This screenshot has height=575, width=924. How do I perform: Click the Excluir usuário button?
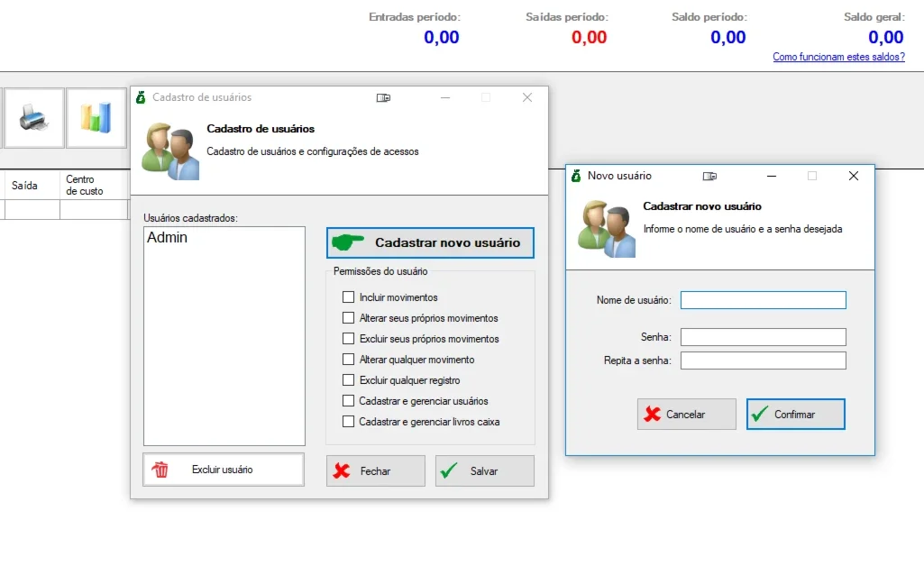224,470
